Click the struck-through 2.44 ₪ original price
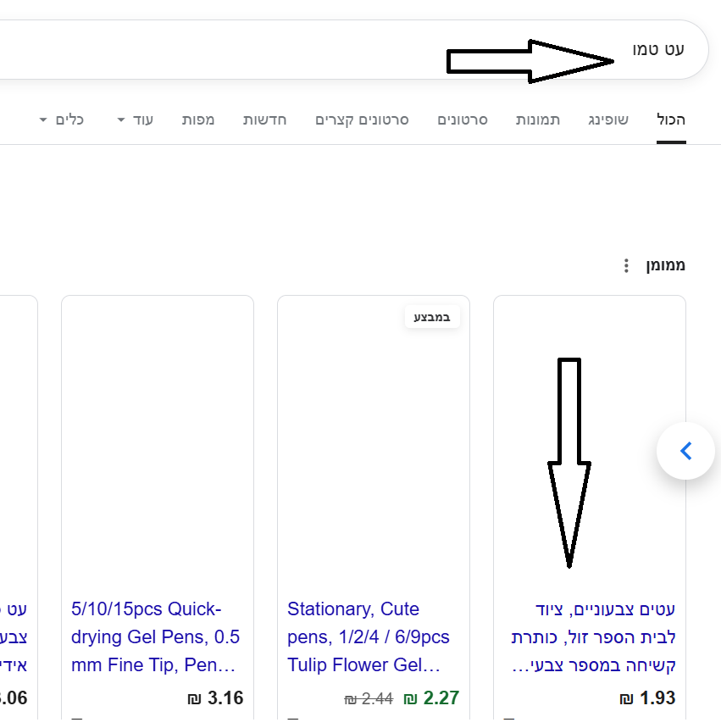Image resolution: width=721 pixels, height=728 pixels. [369, 699]
